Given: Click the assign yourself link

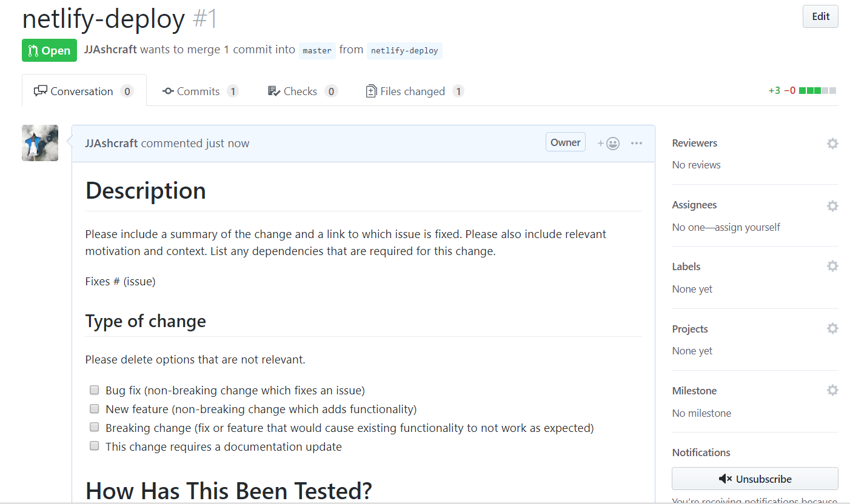Looking at the screenshot, I should [750, 227].
